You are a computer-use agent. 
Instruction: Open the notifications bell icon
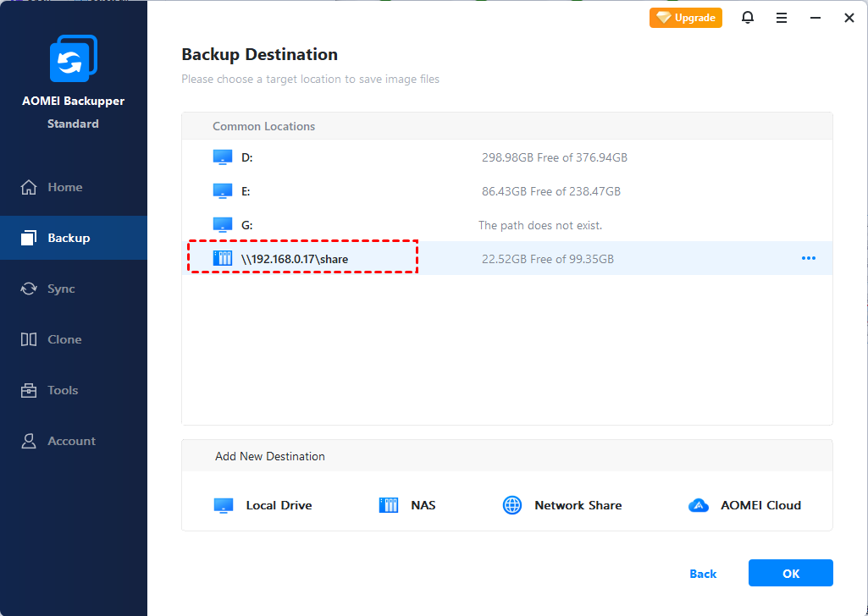[x=748, y=18]
